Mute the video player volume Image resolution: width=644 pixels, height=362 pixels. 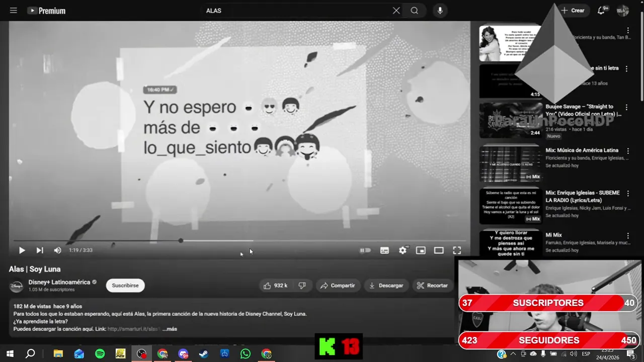coord(57,250)
